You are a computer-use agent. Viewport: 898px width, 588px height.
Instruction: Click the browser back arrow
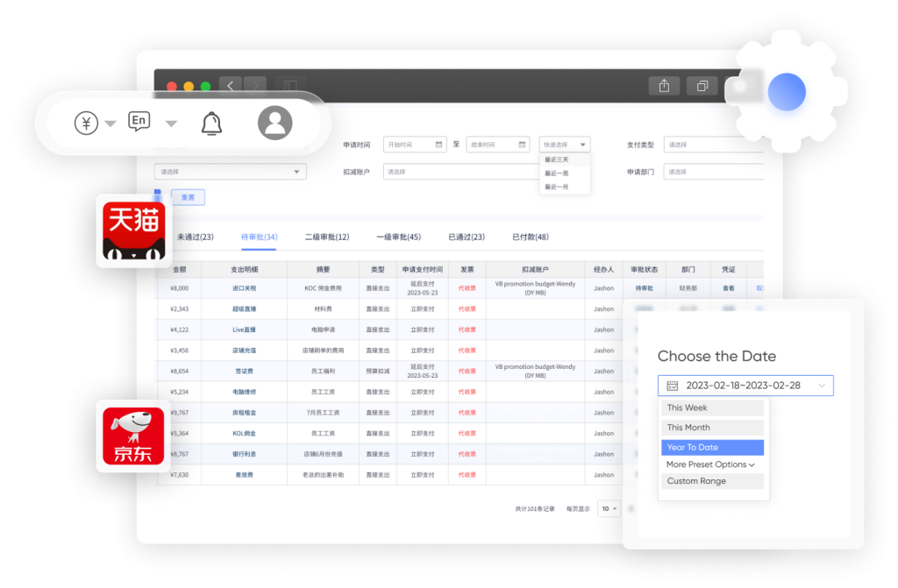[x=230, y=86]
